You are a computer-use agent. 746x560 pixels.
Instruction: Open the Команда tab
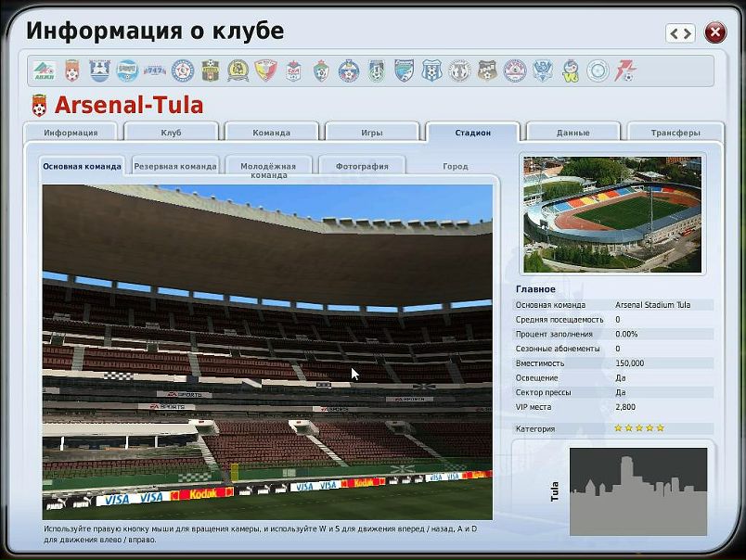(271, 133)
